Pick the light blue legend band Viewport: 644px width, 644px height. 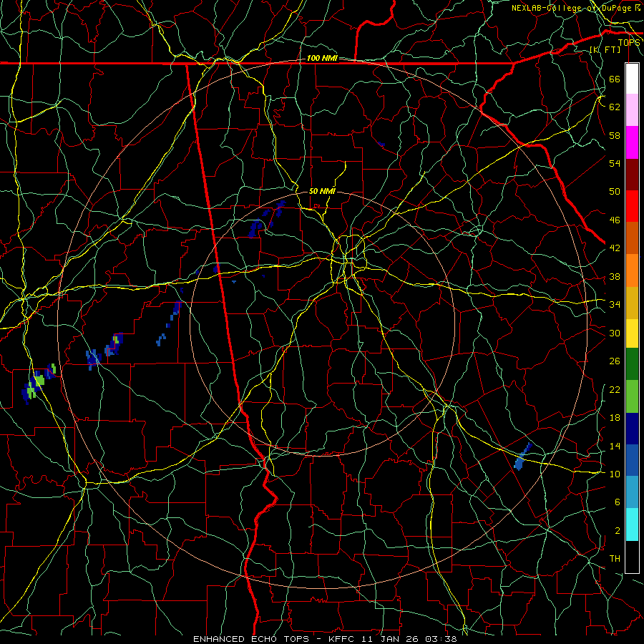(632, 492)
